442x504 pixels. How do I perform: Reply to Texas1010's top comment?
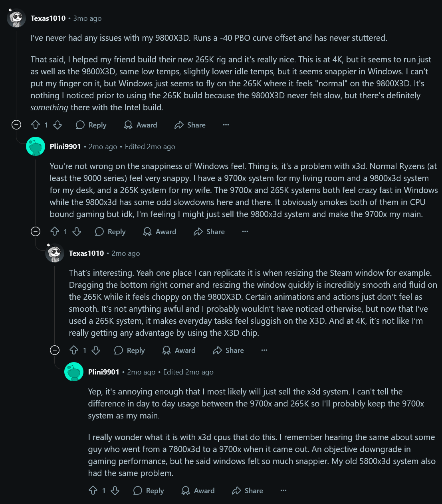tap(91, 125)
